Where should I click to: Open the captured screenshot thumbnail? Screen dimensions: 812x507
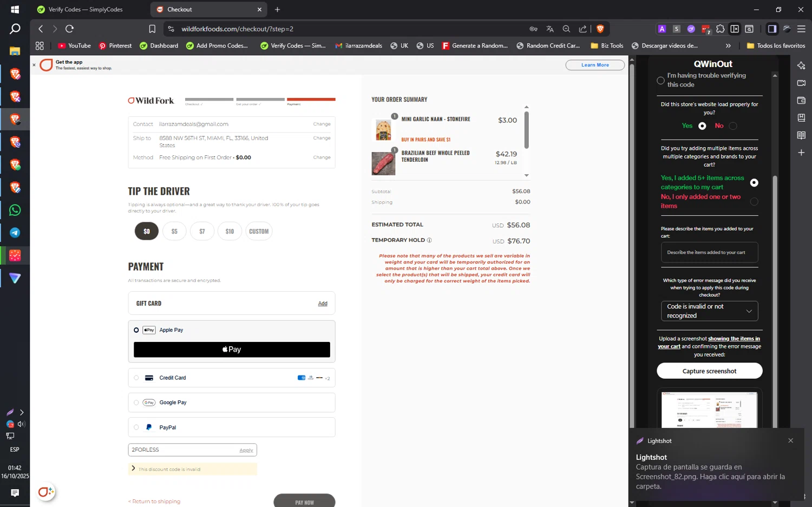(709, 410)
